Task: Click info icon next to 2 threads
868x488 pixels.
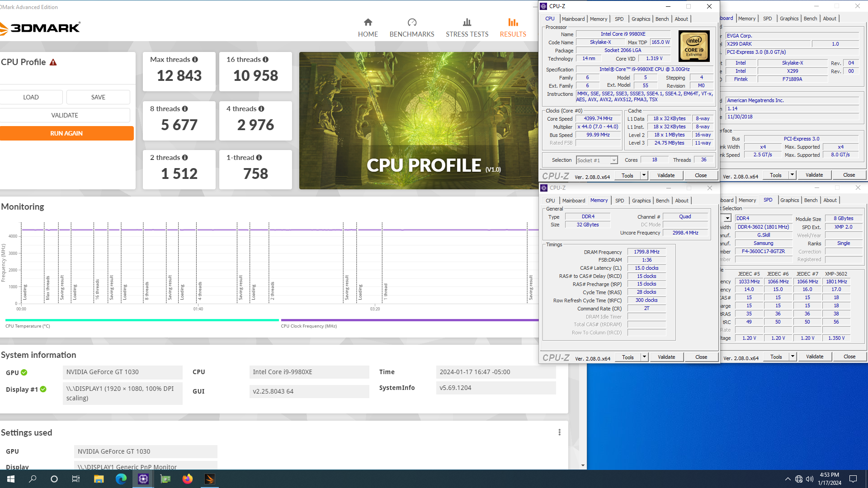Action: point(185,157)
